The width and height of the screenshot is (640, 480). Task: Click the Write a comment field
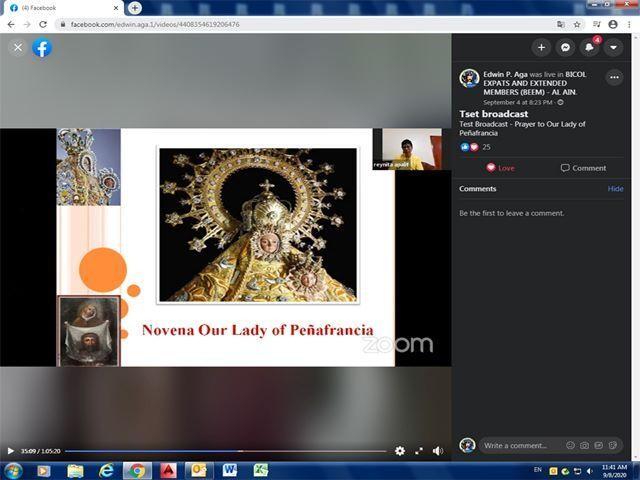[x=515, y=445]
